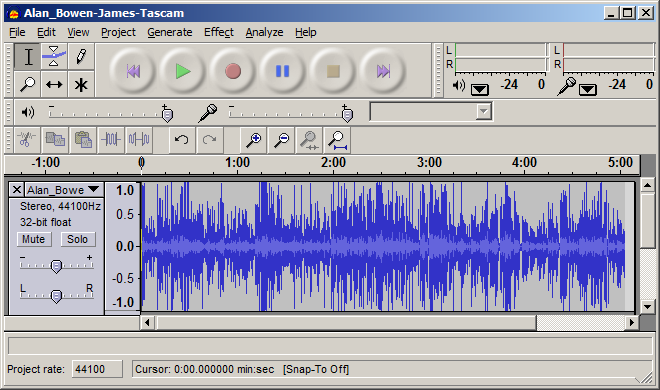Click Fit project in window icon

(x=337, y=140)
